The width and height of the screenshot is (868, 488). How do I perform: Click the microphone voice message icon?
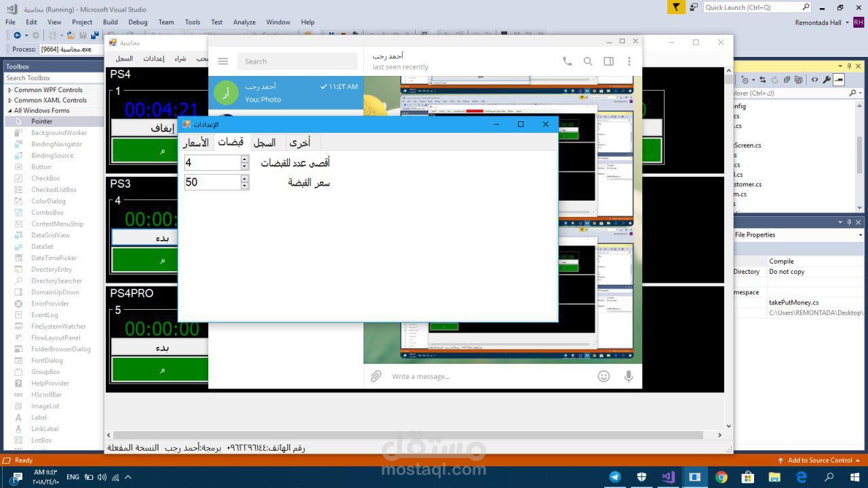point(629,376)
